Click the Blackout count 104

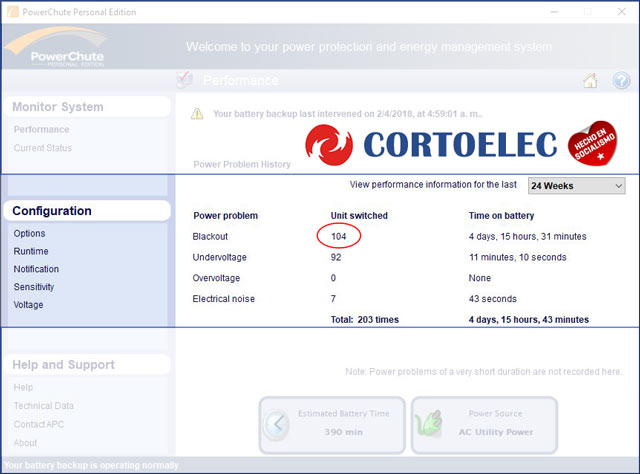tap(339, 236)
